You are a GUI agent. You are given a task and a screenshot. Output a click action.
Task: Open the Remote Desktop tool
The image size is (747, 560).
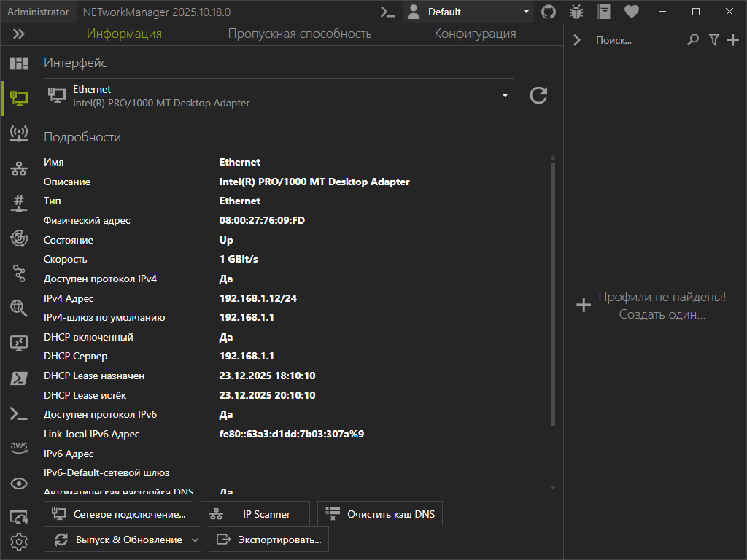click(x=18, y=343)
